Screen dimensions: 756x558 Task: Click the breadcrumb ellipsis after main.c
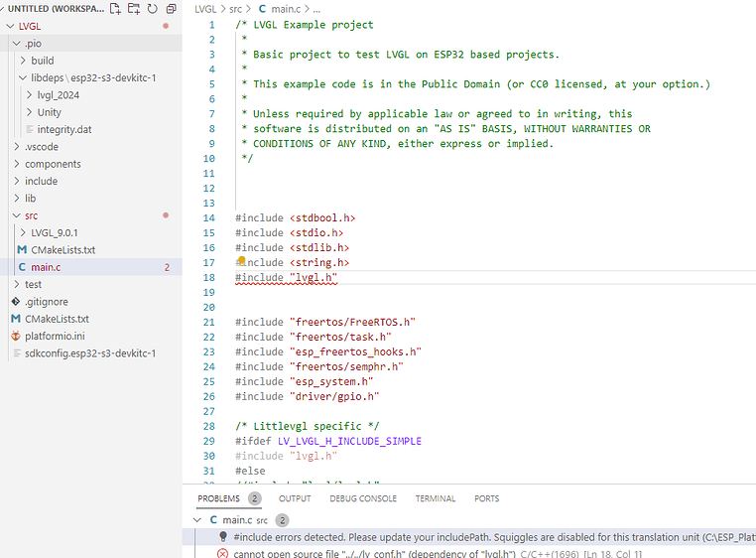(x=316, y=9)
